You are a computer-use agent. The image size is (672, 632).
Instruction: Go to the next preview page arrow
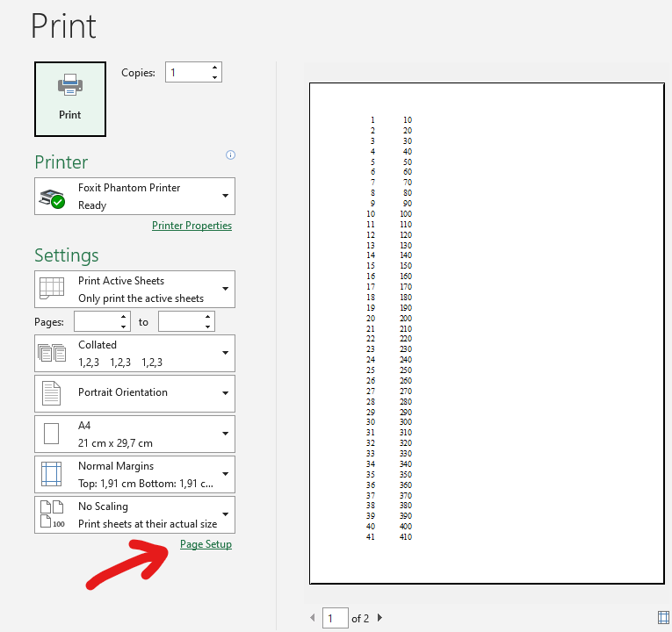coord(379,617)
